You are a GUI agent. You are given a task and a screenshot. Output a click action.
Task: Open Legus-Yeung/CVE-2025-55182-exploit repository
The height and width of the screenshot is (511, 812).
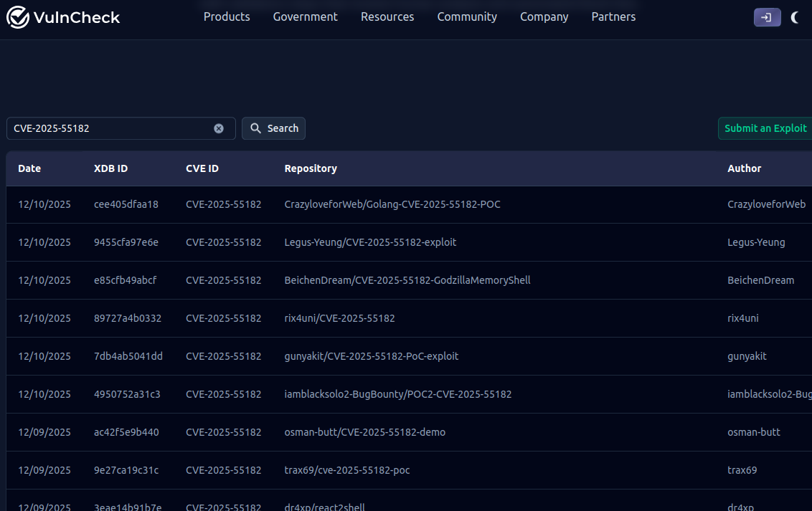370,242
